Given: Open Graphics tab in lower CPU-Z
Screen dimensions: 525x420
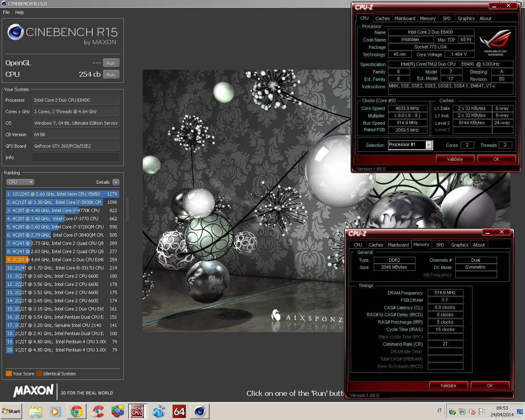Looking at the screenshot, I should 460,245.
